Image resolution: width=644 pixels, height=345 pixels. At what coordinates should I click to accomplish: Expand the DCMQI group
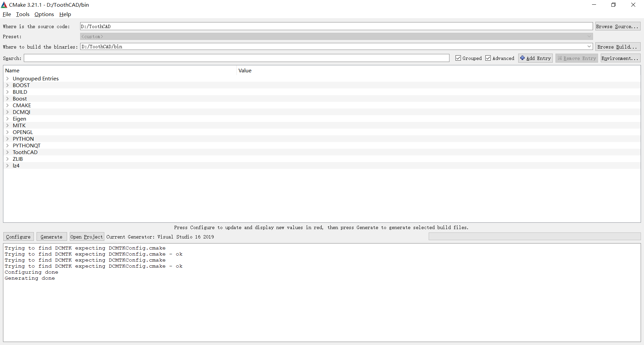(7, 112)
